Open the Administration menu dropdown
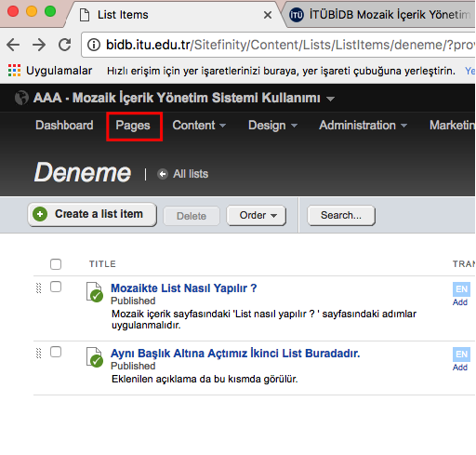The image size is (476, 455). (x=363, y=126)
